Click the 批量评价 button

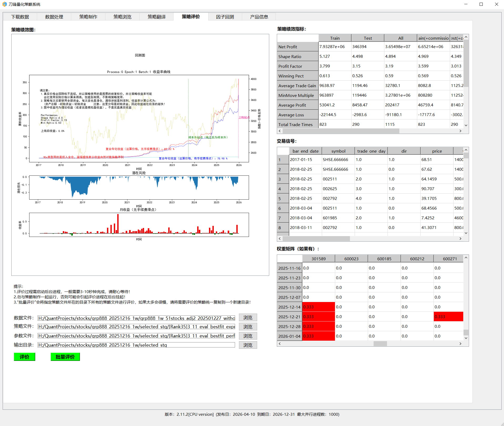[65, 357]
